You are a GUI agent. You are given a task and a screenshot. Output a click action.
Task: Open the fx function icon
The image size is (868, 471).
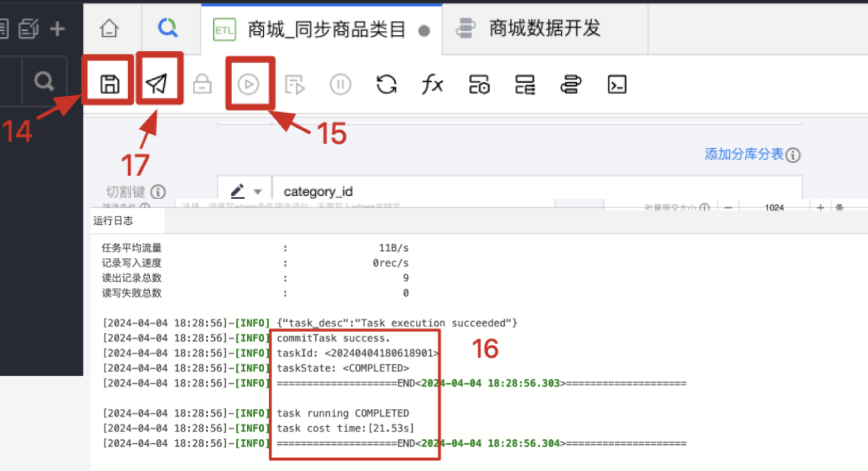(x=432, y=85)
